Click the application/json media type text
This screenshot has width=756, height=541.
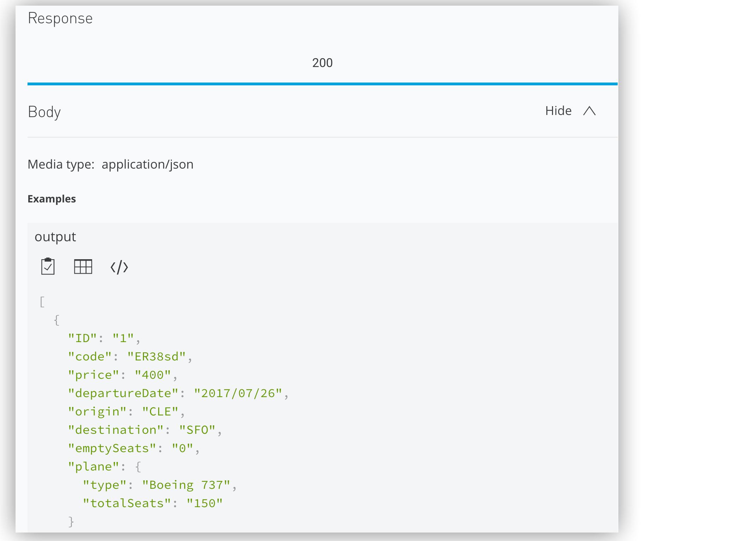tap(148, 164)
